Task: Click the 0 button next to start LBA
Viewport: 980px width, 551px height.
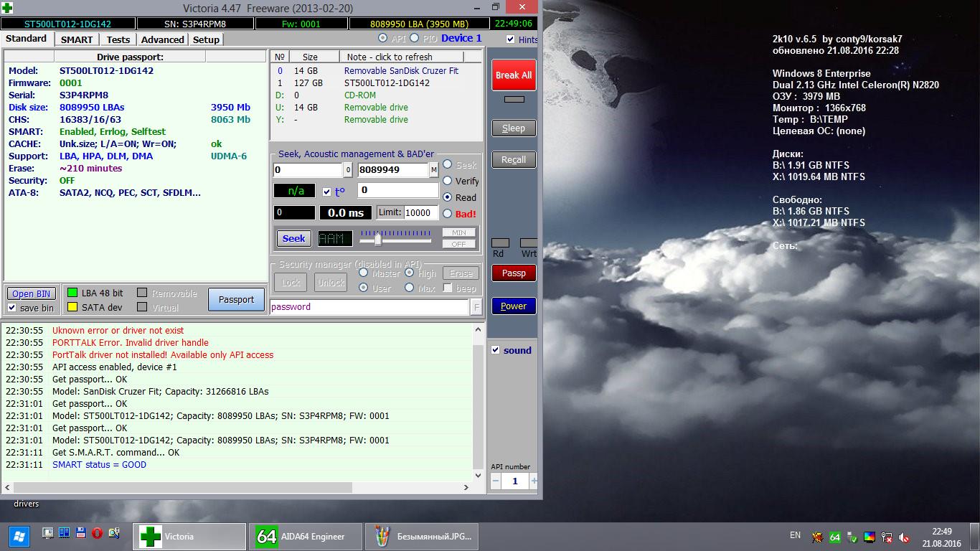Action: point(348,170)
